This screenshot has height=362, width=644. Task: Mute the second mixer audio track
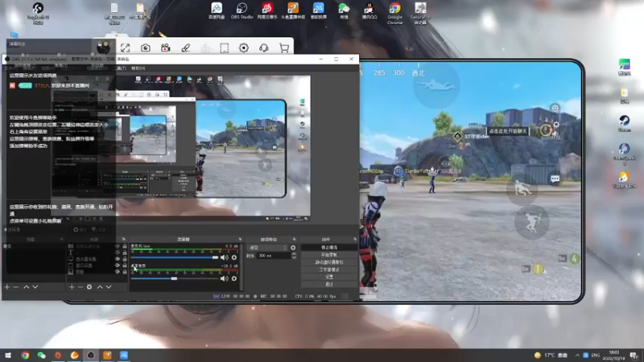pyautogui.click(x=224, y=278)
